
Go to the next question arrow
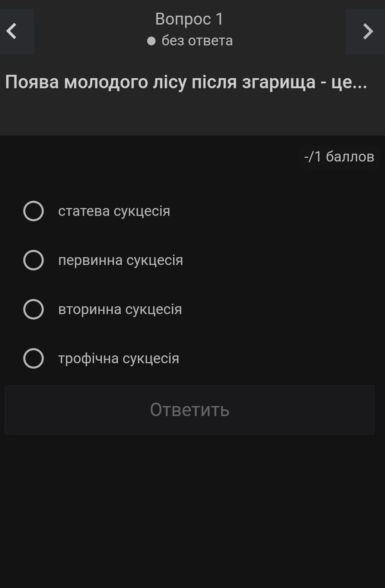[367, 31]
